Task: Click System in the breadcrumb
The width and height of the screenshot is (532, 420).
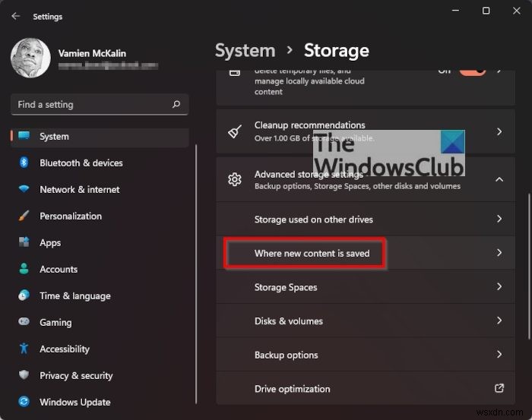Action: [245, 51]
